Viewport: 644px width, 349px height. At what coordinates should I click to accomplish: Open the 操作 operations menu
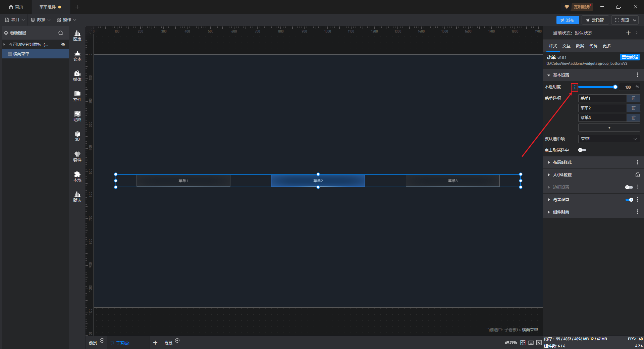(66, 20)
